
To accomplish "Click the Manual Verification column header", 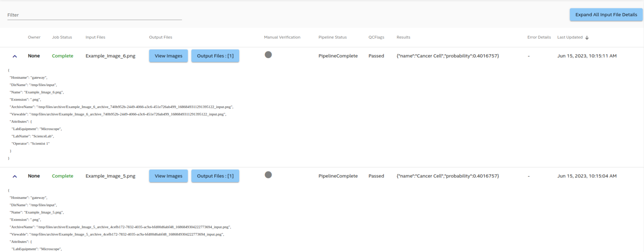I will [282, 37].
